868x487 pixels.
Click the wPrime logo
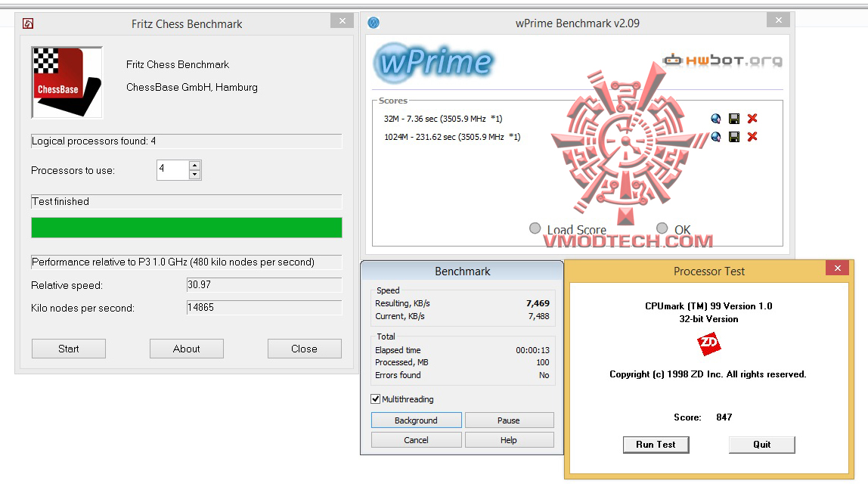[434, 62]
